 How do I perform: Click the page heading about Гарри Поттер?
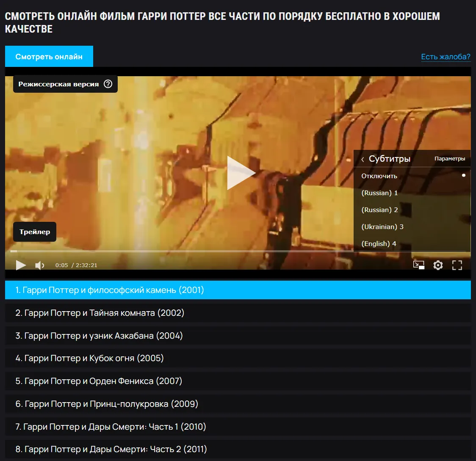[x=222, y=22]
